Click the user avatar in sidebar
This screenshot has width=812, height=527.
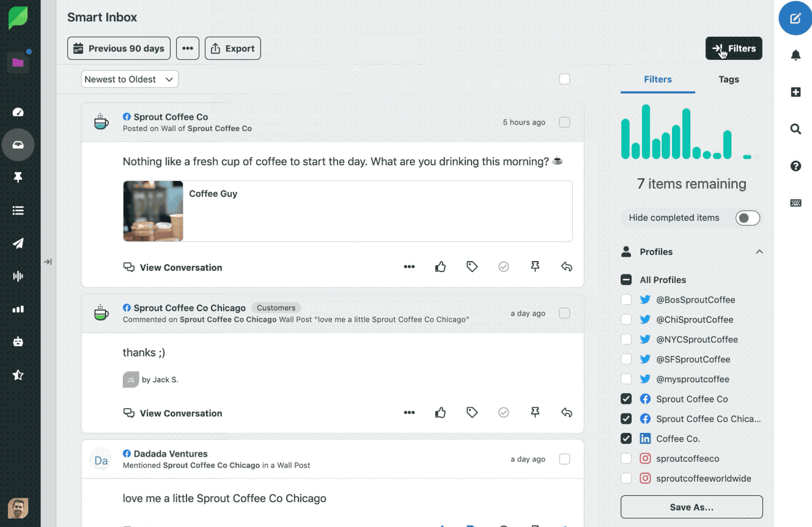pyautogui.click(x=18, y=508)
